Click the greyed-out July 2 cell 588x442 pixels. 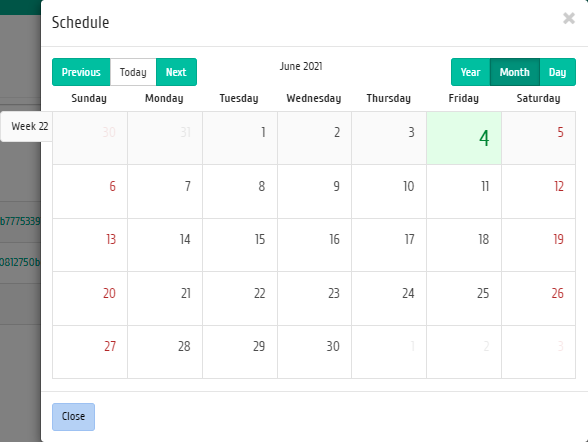464,352
